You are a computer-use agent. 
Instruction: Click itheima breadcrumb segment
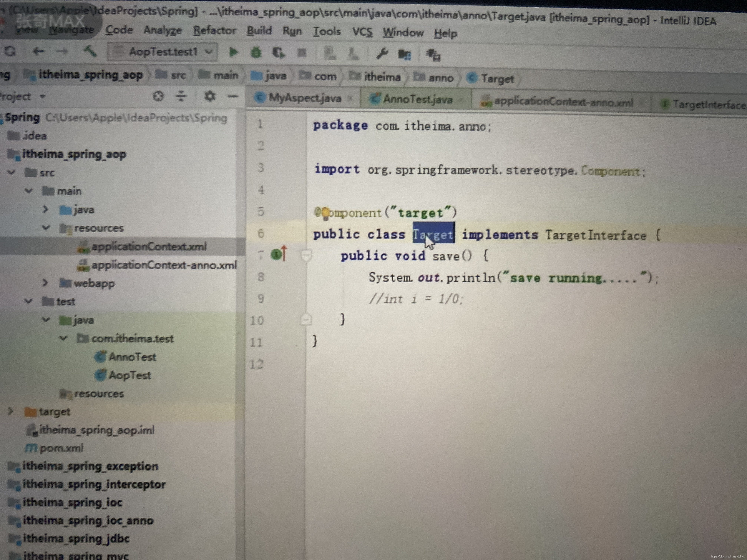375,77
